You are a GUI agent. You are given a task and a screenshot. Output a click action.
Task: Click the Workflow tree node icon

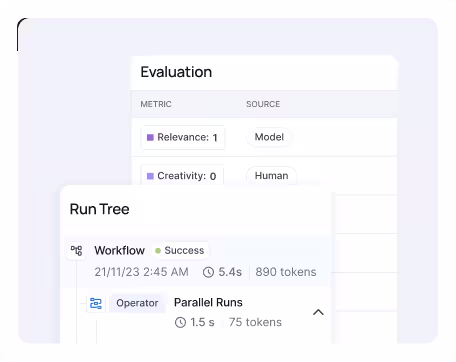(76, 251)
